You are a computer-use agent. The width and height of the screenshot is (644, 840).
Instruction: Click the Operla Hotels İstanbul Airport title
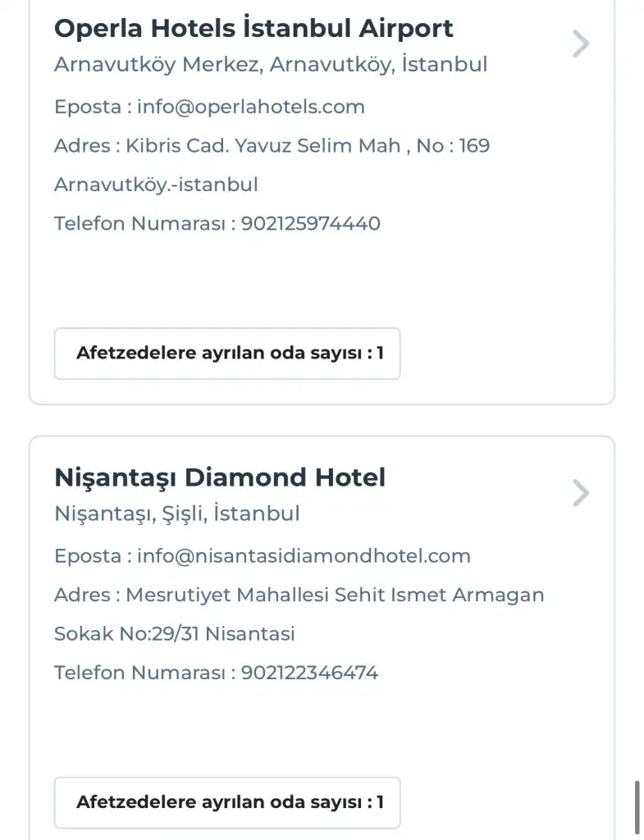(x=253, y=28)
